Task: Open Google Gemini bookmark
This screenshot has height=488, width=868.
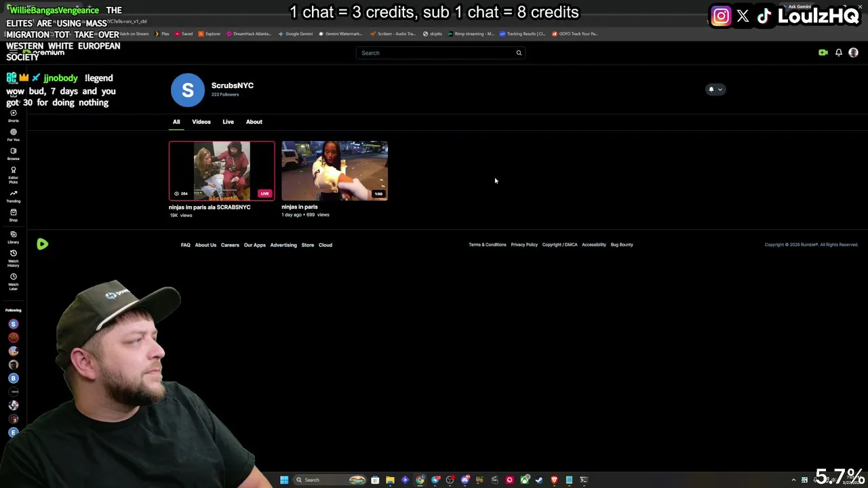Action: pos(296,34)
